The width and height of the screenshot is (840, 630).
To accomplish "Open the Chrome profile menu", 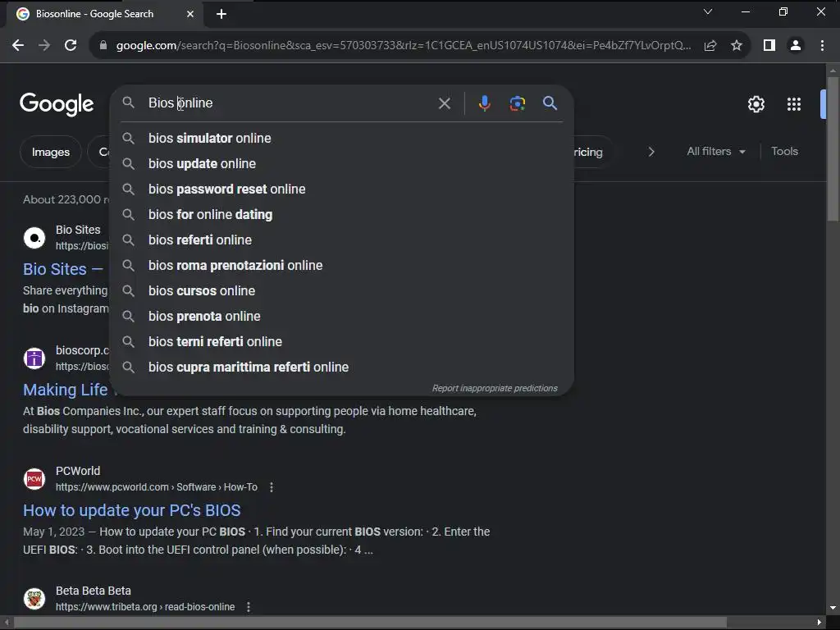I will click(796, 46).
